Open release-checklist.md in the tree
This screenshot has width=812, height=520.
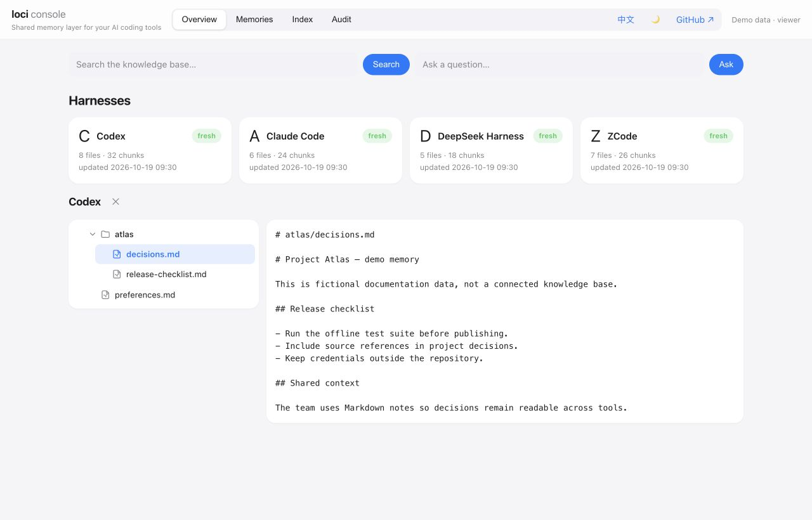175,275
